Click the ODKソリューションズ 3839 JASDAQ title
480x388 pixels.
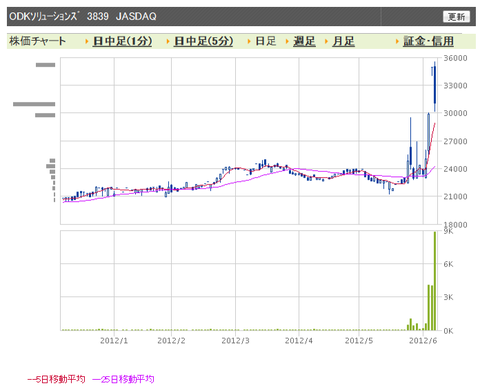point(83,16)
